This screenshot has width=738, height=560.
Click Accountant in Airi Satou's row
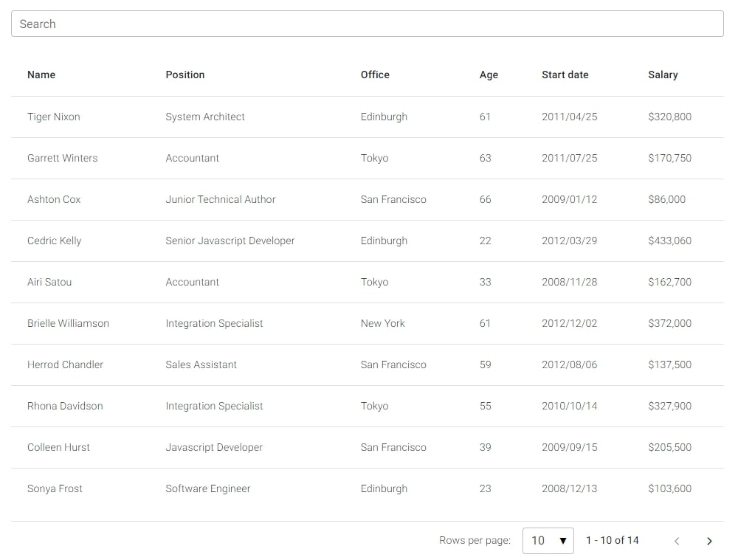pyautogui.click(x=192, y=283)
